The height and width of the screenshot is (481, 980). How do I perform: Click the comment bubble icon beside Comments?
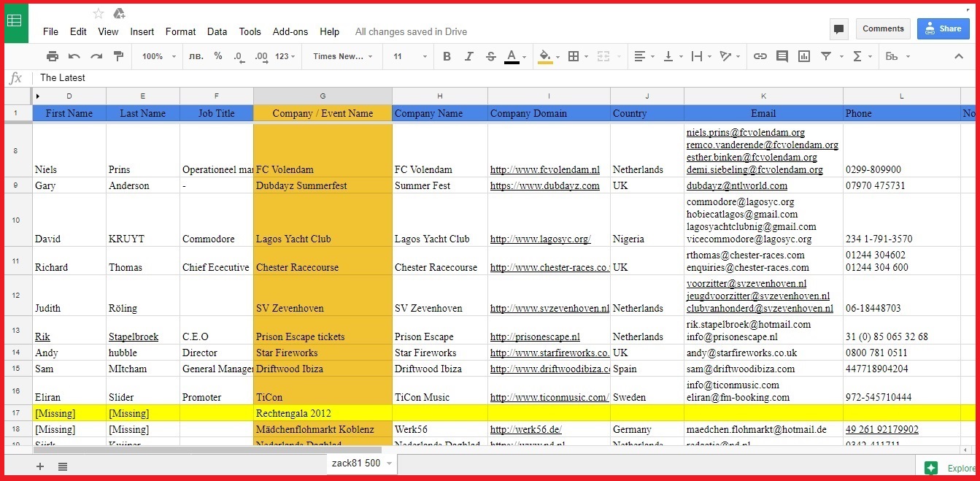tap(839, 29)
